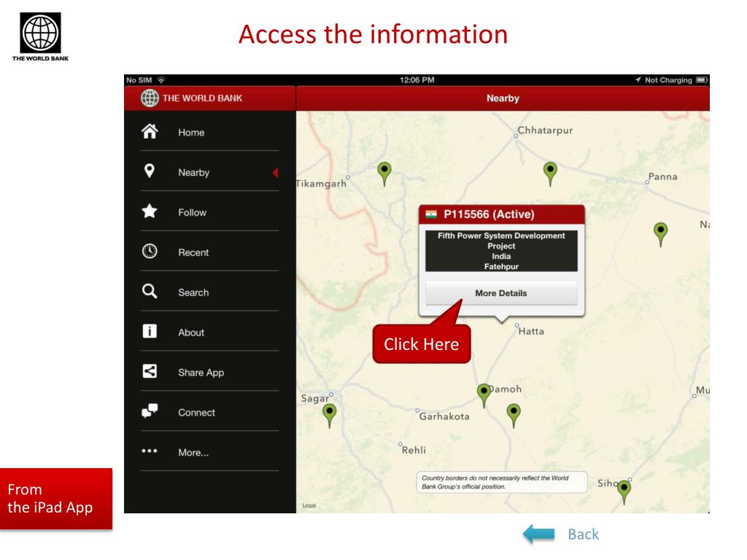Click the Rehli map label
This screenshot has height=560, width=747.
[414, 450]
